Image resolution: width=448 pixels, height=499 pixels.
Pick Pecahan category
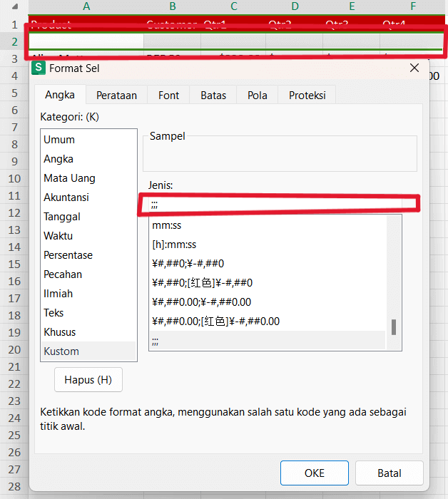88,274
